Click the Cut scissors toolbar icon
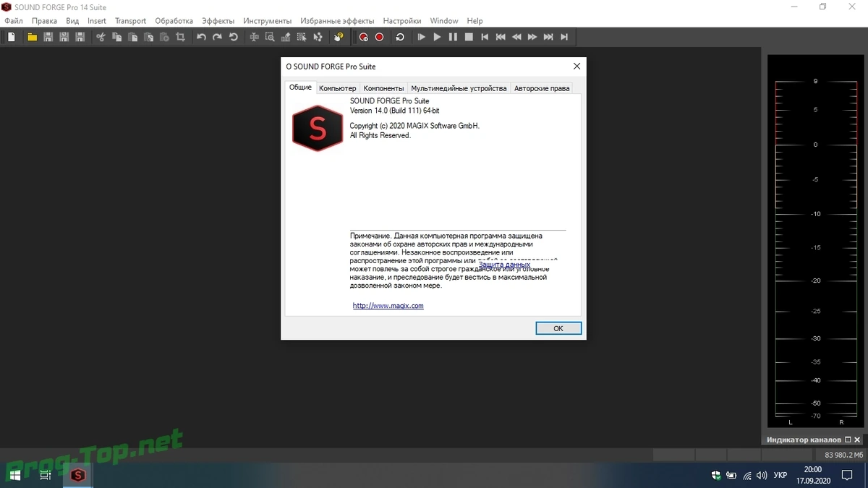The width and height of the screenshot is (868, 488). pos(100,37)
